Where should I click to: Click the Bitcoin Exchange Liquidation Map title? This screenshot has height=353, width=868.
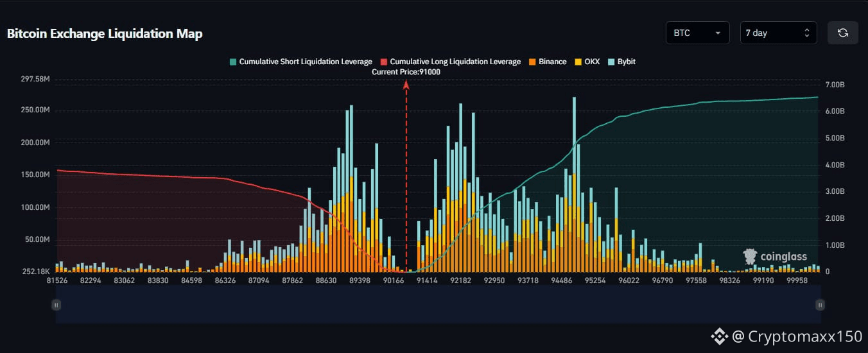click(105, 34)
